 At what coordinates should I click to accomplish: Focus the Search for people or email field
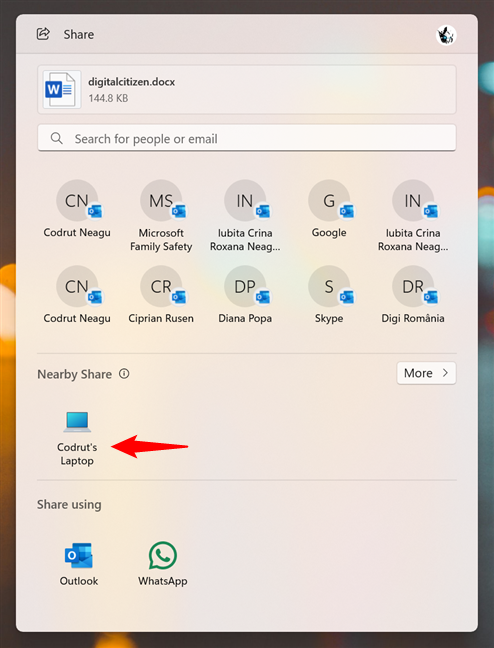tap(247, 138)
